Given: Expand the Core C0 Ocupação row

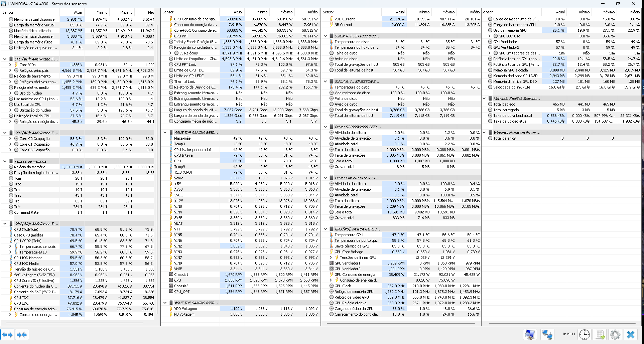Looking at the screenshot, I should (10, 139).
